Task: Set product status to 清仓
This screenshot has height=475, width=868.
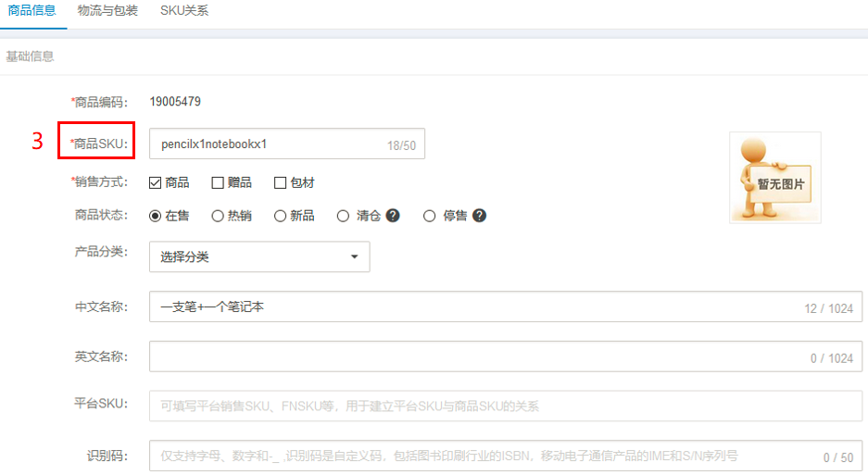Action: coord(343,216)
